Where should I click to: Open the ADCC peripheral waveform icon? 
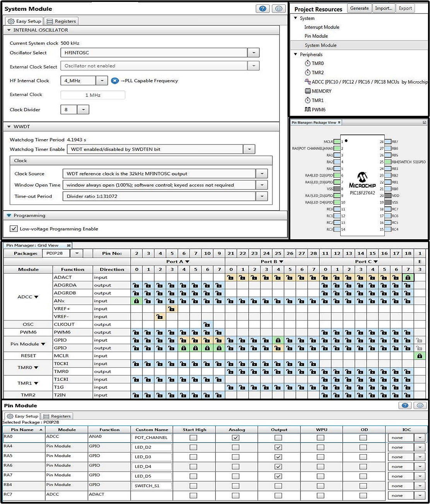coord(307,82)
